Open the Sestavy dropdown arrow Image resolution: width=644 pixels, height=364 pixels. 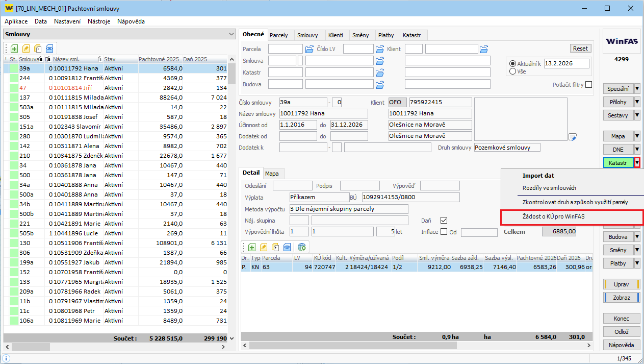pos(637,115)
